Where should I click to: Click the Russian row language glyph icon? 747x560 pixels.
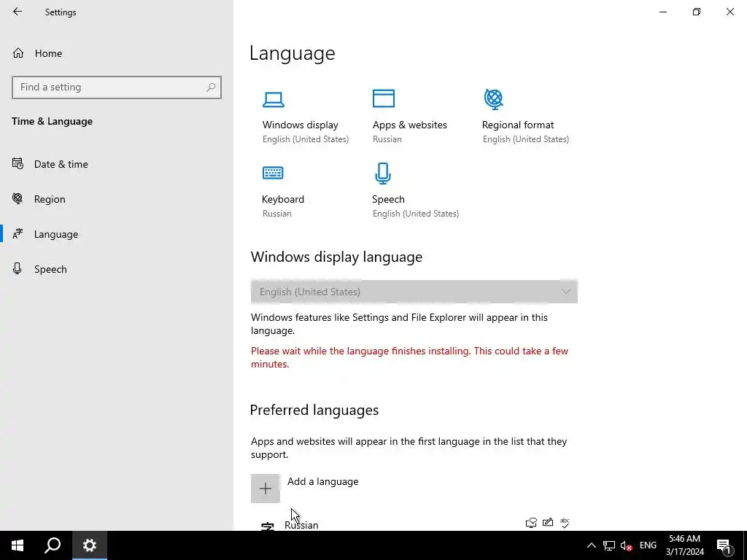pyautogui.click(x=268, y=526)
